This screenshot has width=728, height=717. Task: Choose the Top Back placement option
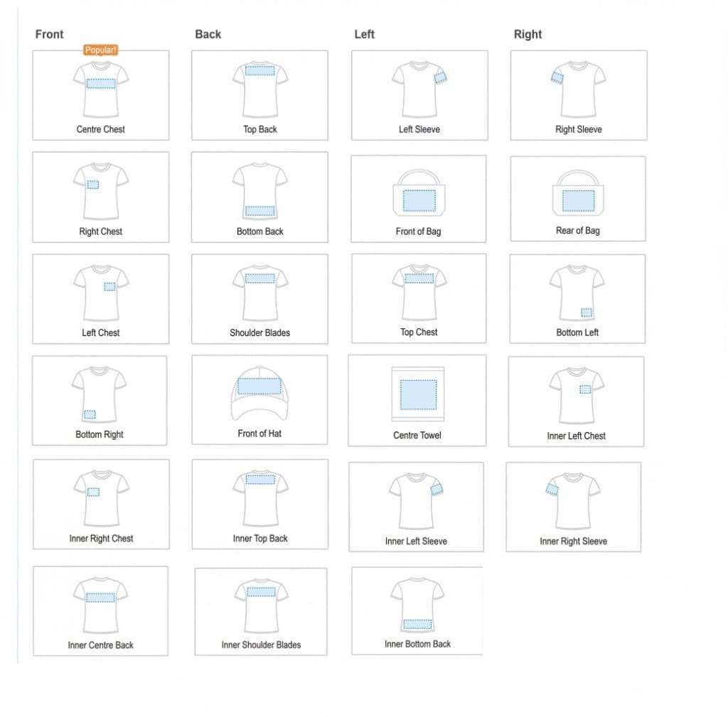pos(259,95)
